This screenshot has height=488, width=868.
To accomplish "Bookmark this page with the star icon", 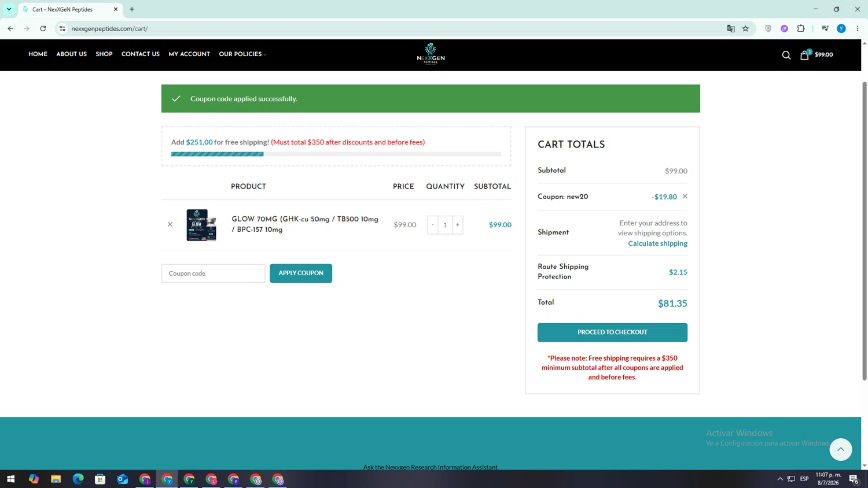I will coord(746,28).
